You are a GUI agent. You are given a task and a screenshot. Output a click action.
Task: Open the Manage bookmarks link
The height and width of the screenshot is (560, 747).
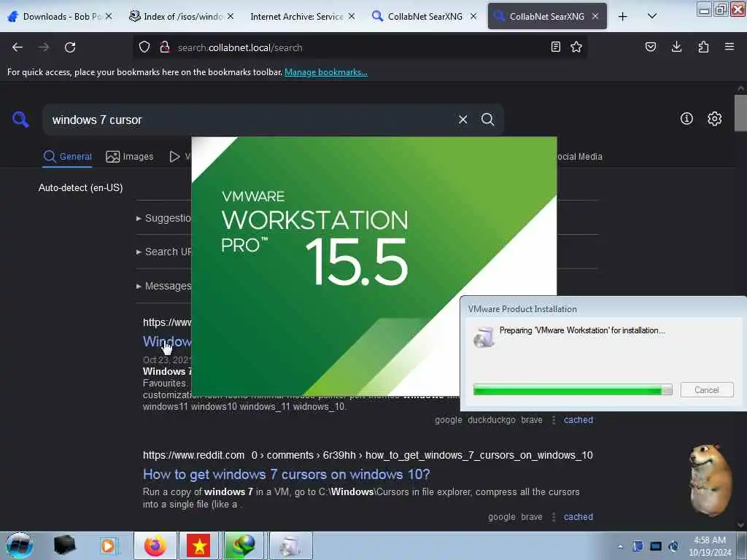pos(326,72)
